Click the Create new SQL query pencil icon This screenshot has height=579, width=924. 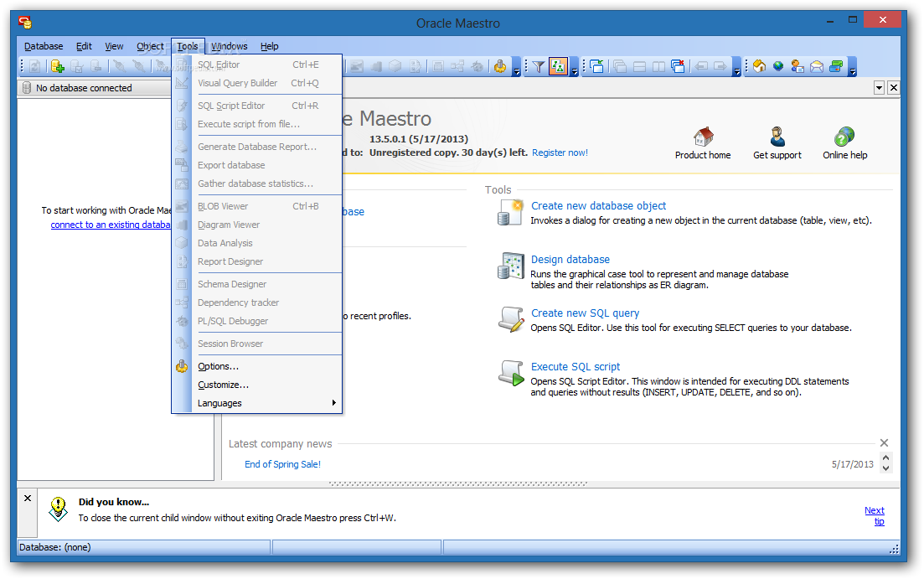coord(510,320)
